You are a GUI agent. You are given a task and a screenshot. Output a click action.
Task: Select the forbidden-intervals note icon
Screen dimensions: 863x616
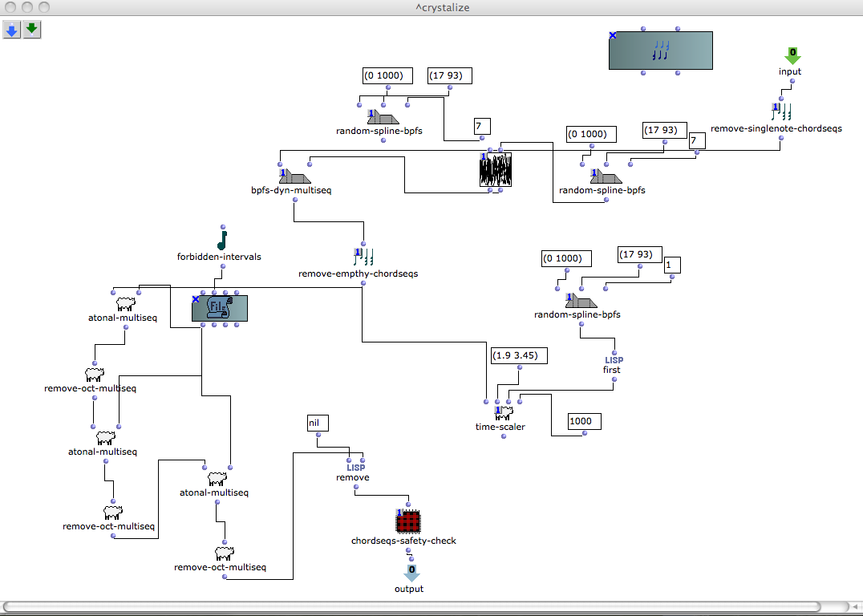pos(222,240)
